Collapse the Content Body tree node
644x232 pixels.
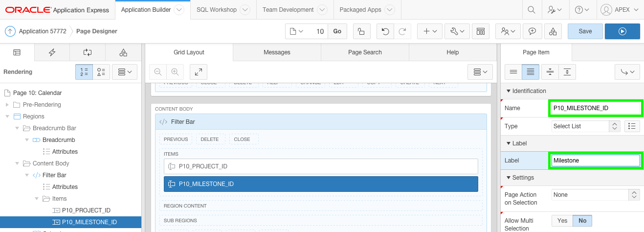17,163
